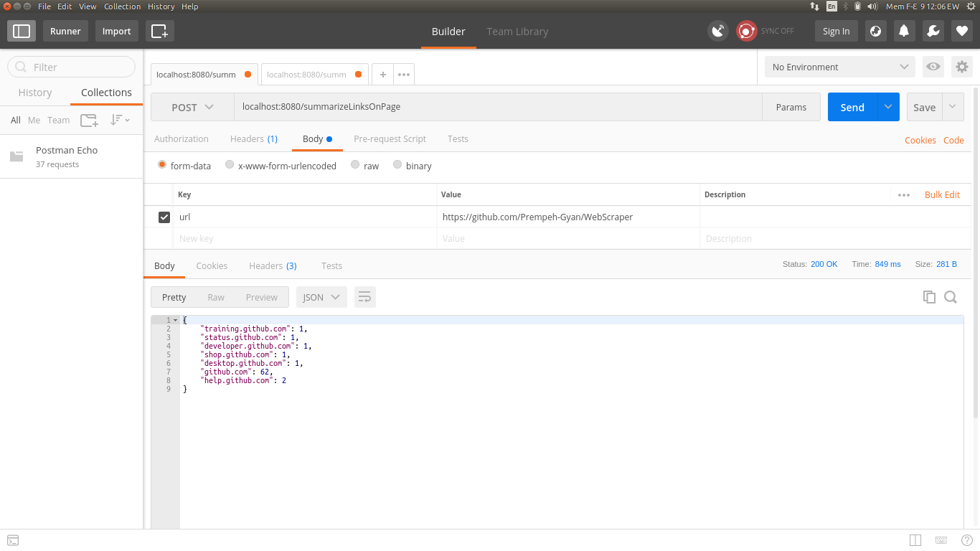Click the blue Send button
This screenshot has width=980, height=551.
(852, 107)
